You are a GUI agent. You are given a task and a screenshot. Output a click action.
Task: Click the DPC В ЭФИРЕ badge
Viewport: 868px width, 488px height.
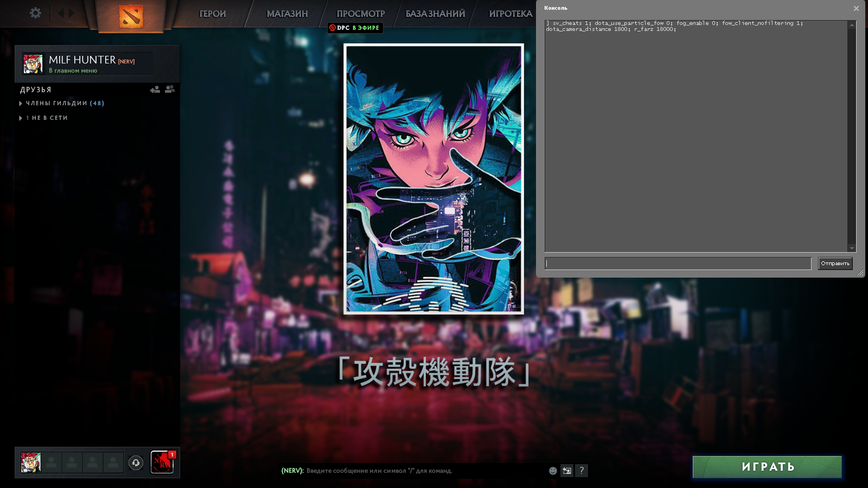click(355, 28)
